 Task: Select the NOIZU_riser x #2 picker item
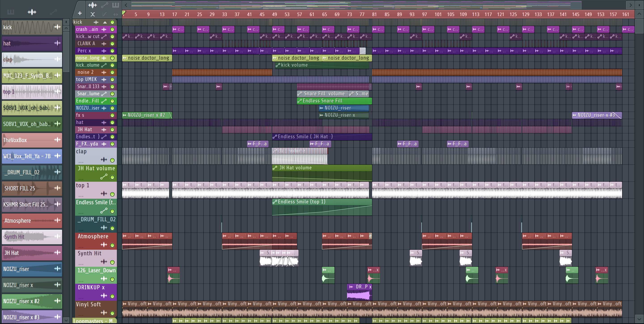32,301
